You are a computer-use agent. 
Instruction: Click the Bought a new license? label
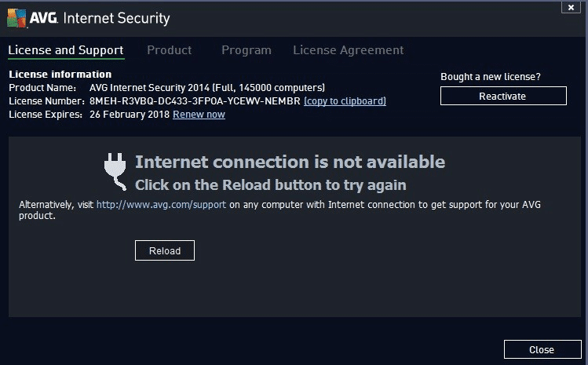click(x=491, y=77)
